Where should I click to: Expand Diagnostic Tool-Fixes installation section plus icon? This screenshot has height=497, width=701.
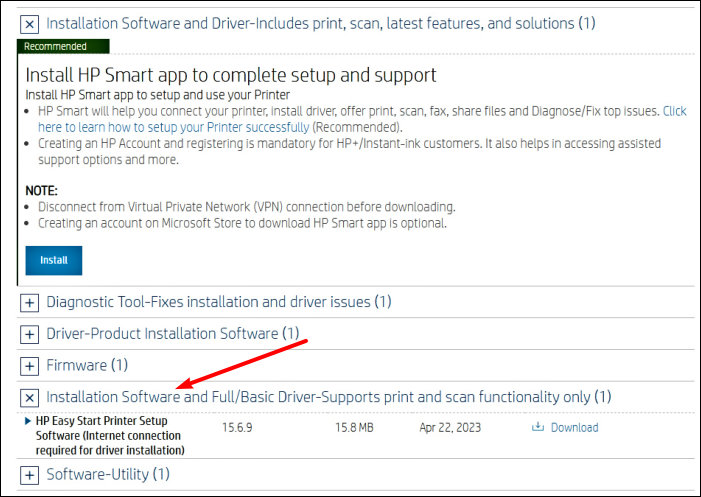coord(30,303)
